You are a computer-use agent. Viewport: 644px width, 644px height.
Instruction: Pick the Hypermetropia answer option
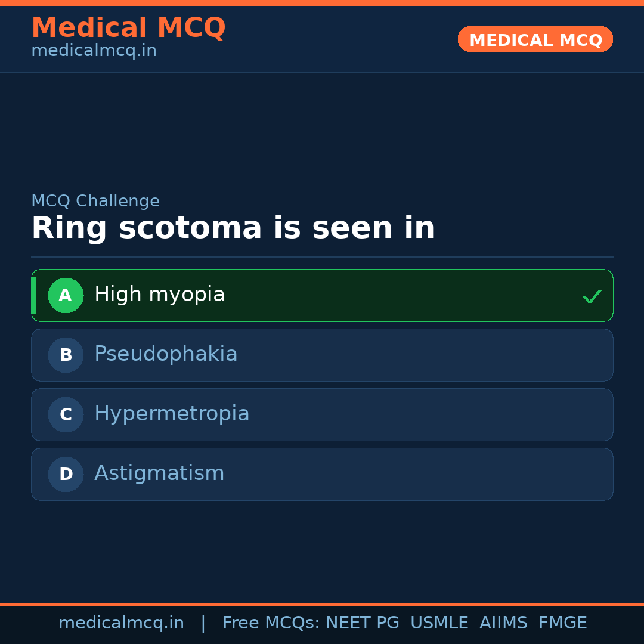172,414
